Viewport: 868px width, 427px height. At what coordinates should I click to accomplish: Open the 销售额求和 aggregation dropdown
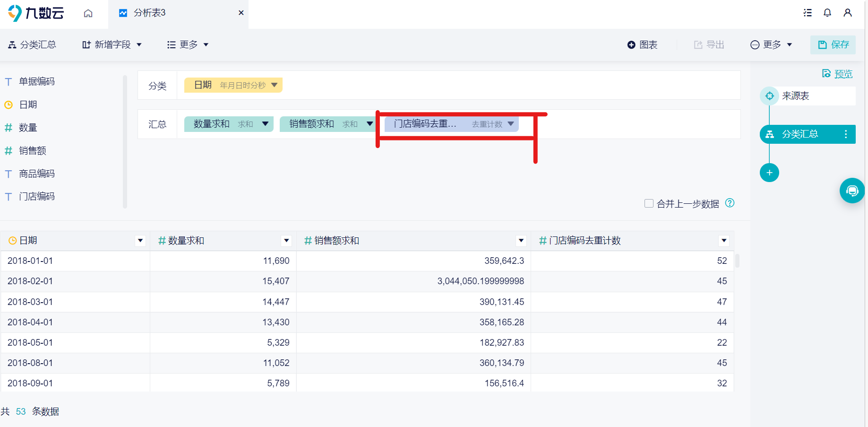370,124
